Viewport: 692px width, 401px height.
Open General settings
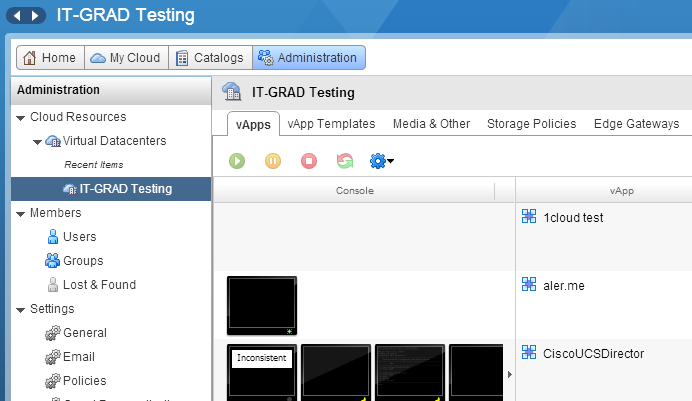[x=85, y=333]
